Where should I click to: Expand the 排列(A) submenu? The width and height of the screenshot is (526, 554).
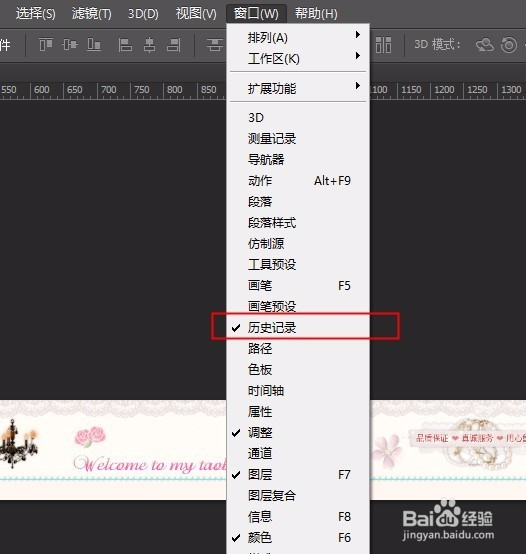click(x=298, y=37)
